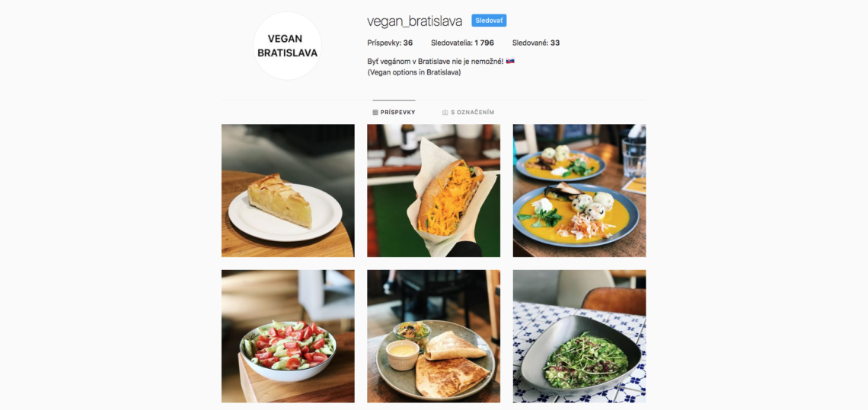Open the Sledovatelia 1 796 followers list
The image size is (868, 410).
point(462,43)
